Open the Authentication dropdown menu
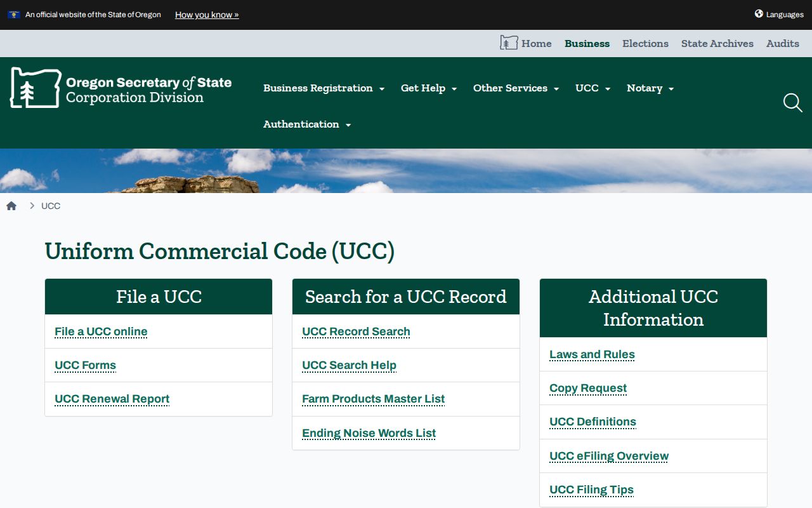 point(307,124)
